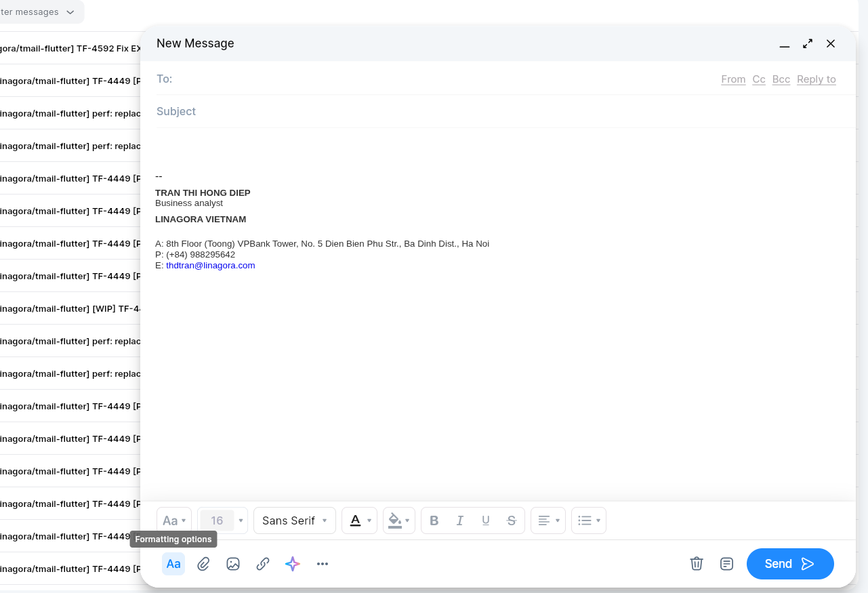Open the filter messages dropdown
This screenshot has width=868, height=593.
tap(41, 12)
